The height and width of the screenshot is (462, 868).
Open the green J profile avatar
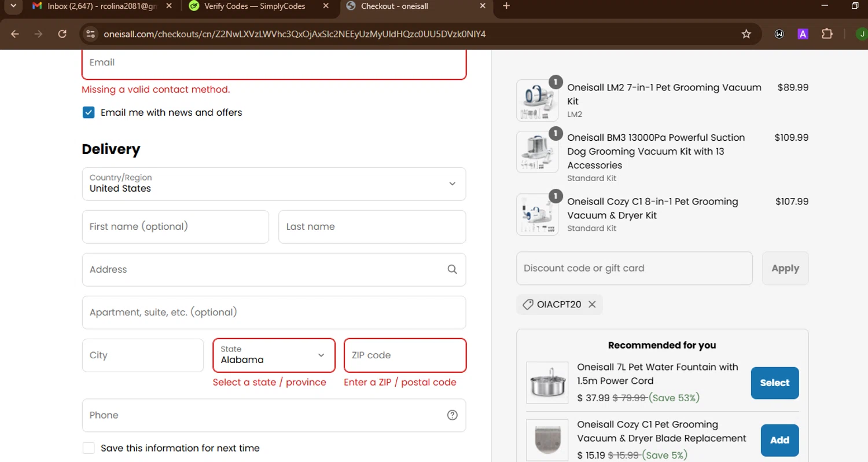coord(862,34)
